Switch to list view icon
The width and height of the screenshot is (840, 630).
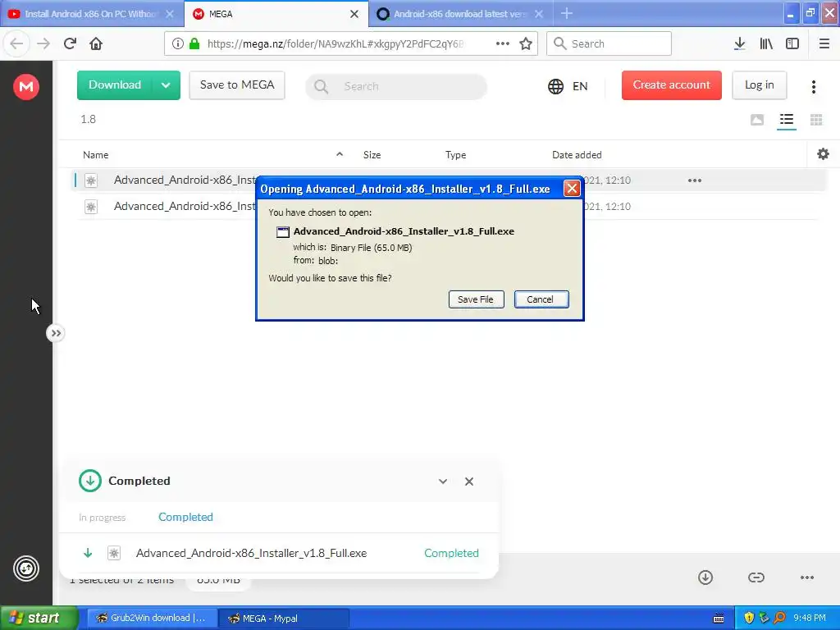(787, 120)
